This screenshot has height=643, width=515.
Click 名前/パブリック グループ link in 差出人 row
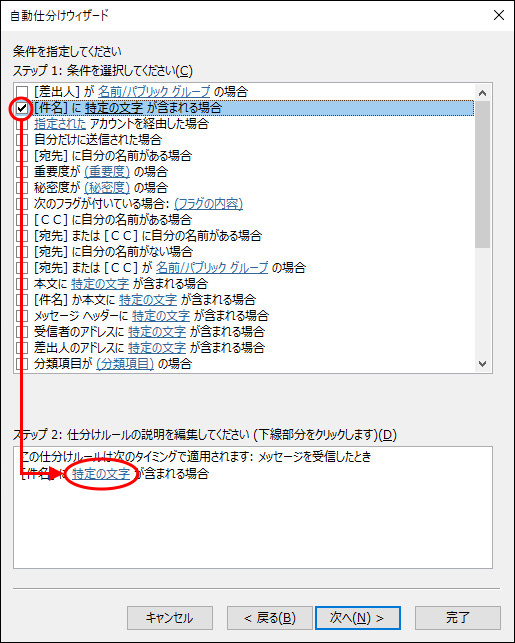tap(154, 91)
